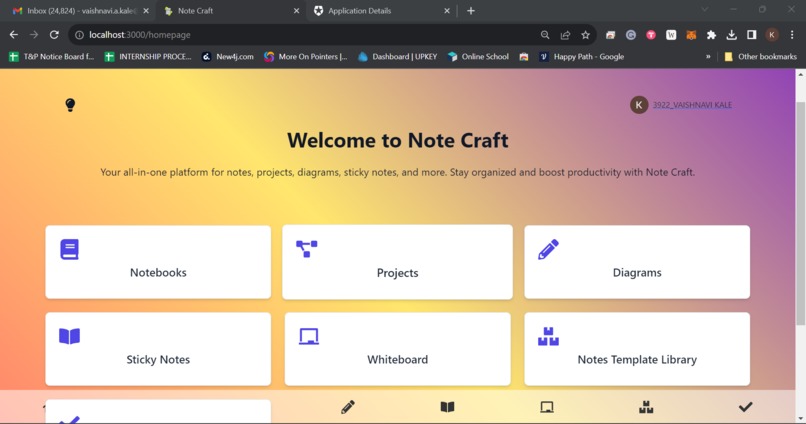806x424 pixels.
Task: Open the New4j.com bookmark
Action: (x=228, y=57)
